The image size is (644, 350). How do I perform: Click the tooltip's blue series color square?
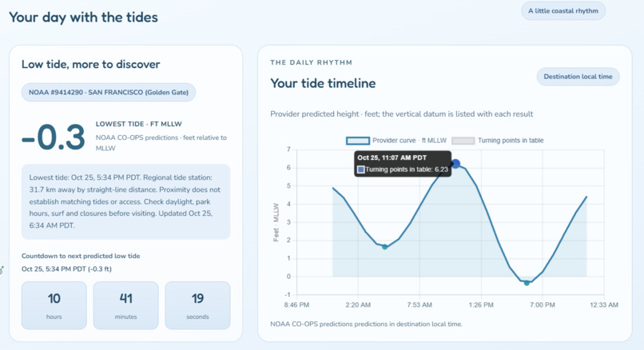coord(360,169)
